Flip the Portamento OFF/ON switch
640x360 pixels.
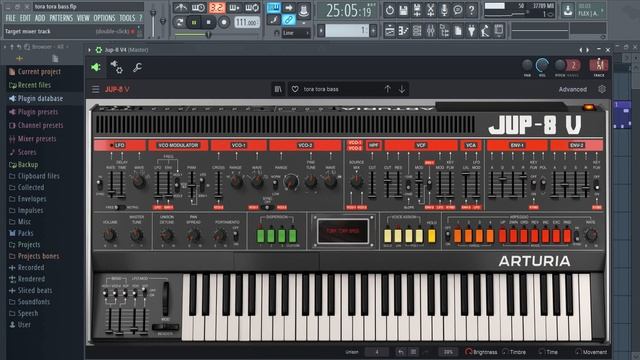tap(236, 236)
